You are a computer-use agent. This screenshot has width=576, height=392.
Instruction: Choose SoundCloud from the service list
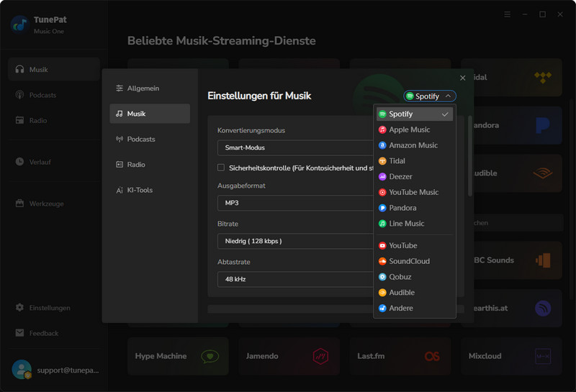[x=415, y=261]
